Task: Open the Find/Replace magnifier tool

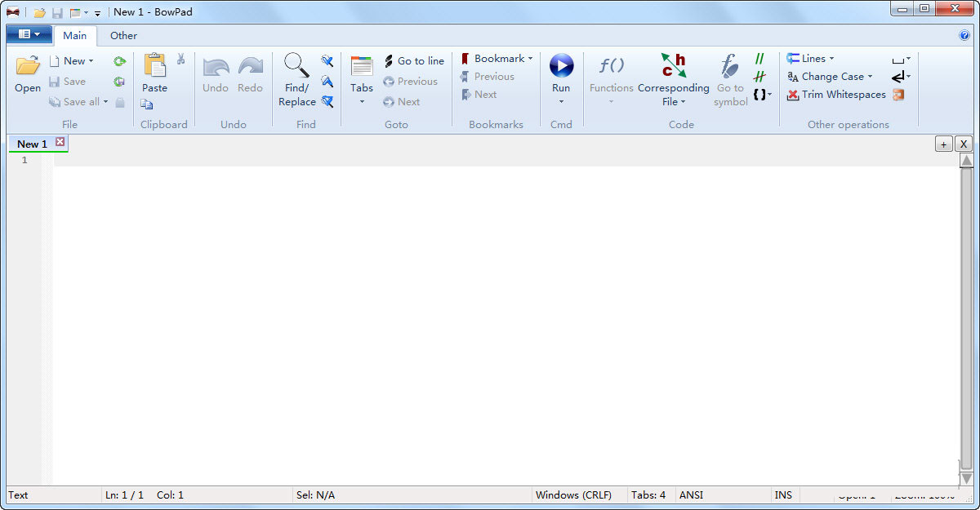Action: [x=296, y=65]
